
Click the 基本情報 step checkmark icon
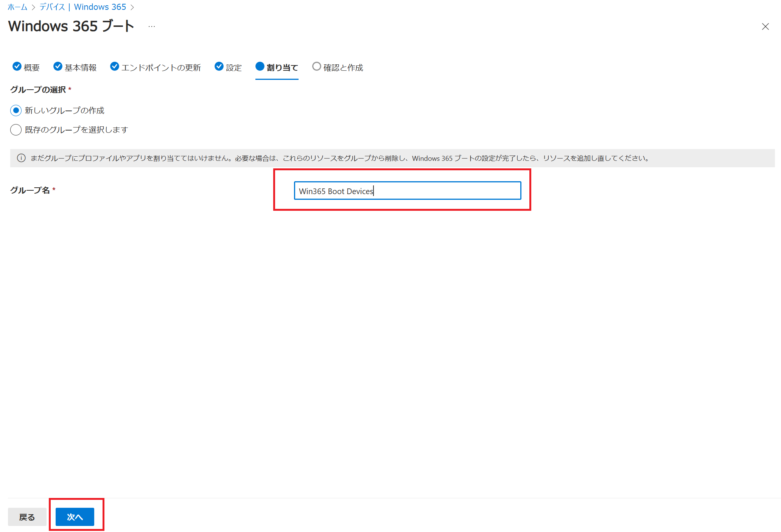[x=58, y=67]
